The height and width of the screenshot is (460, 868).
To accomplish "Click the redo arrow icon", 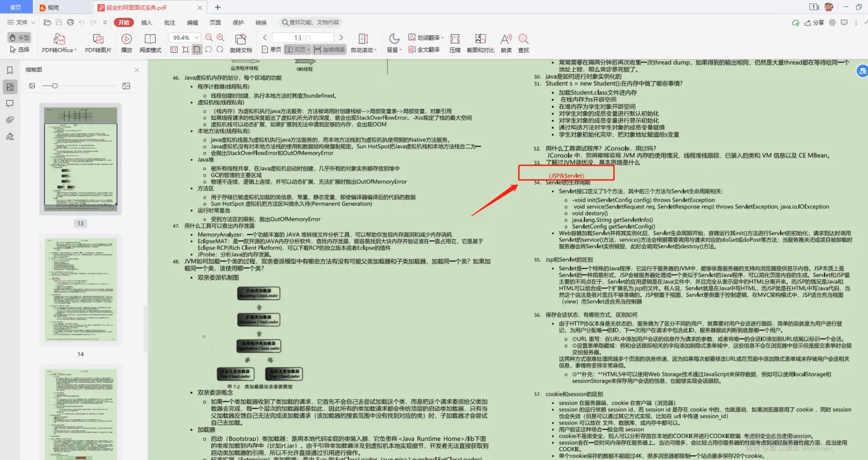I will 93,23.
